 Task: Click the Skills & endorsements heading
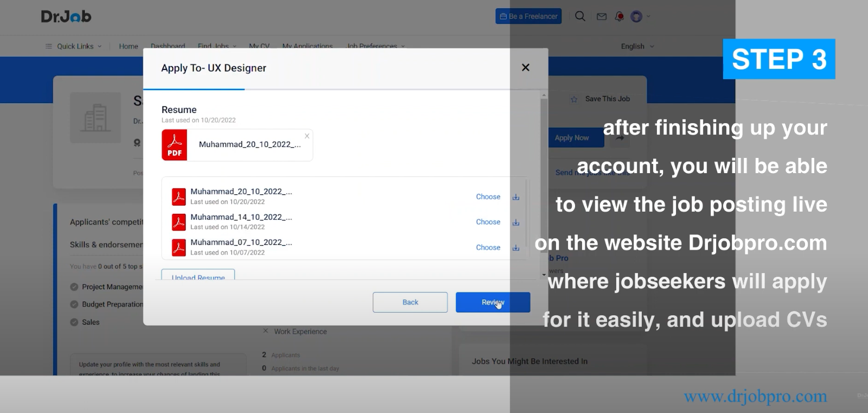pos(106,245)
